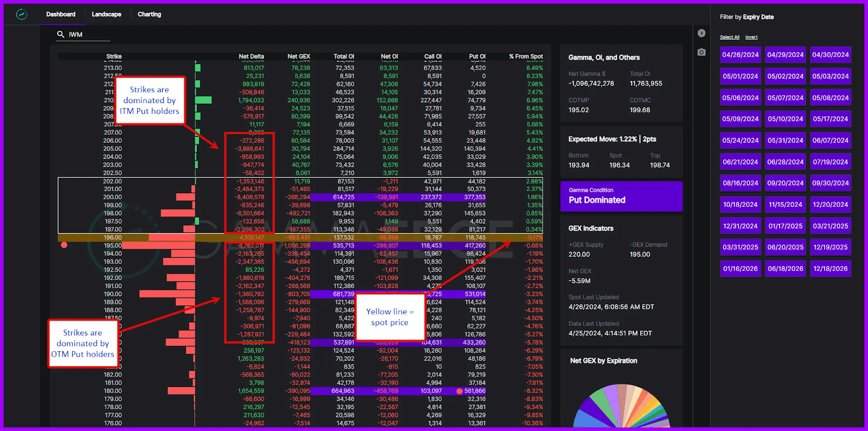Viewport: 868px width, 431px height.
Task: Toggle the 04/26/2024 expiry date filter
Action: 740,55
